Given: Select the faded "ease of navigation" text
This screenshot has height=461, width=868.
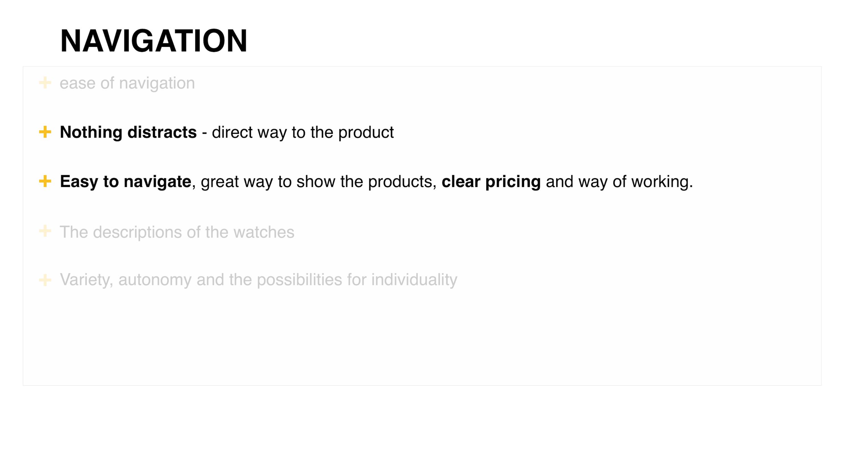Looking at the screenshot, I should pos(127,83).
